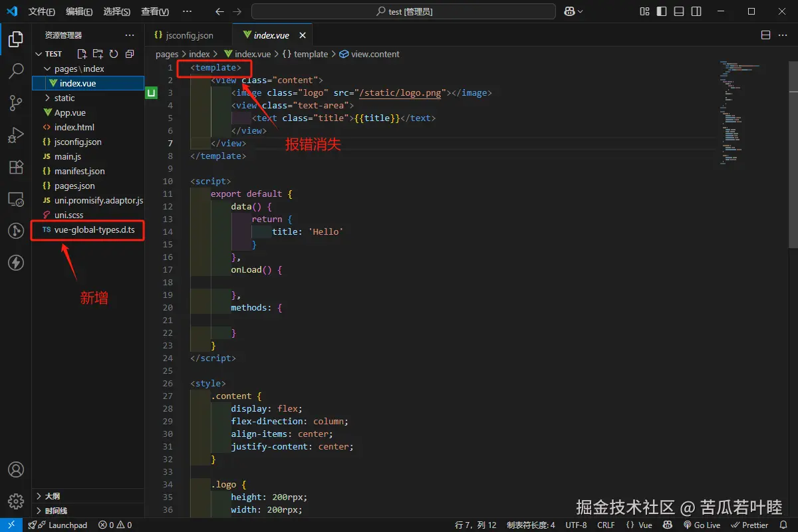Expand the 大纲 outline section

pos(88,496)
